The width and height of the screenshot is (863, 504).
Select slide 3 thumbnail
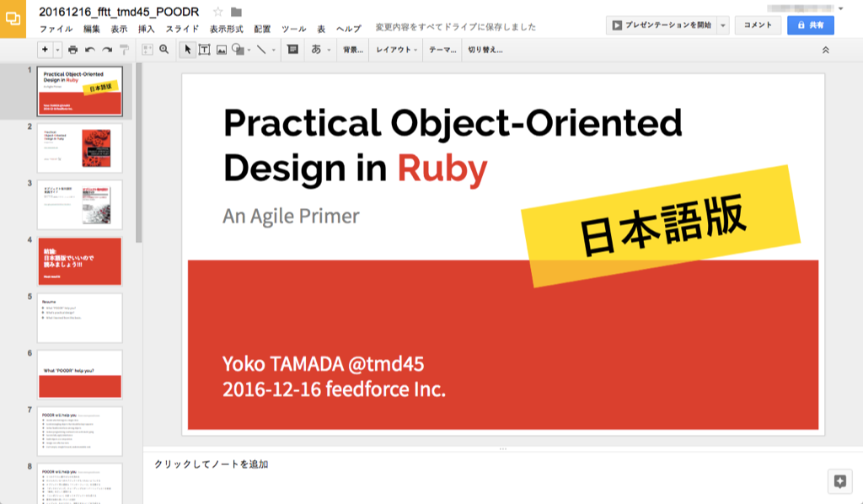pyautogui.click(x=80, y=205)
